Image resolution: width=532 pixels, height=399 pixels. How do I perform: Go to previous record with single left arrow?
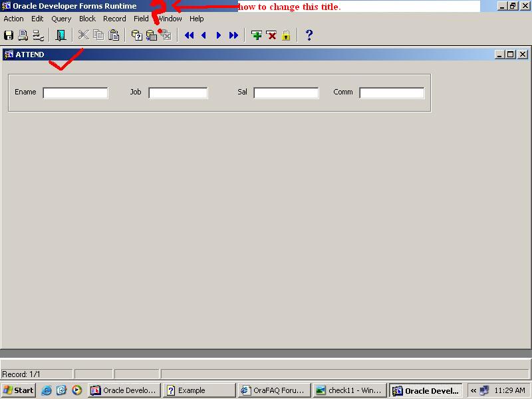[x=204, y=35]
